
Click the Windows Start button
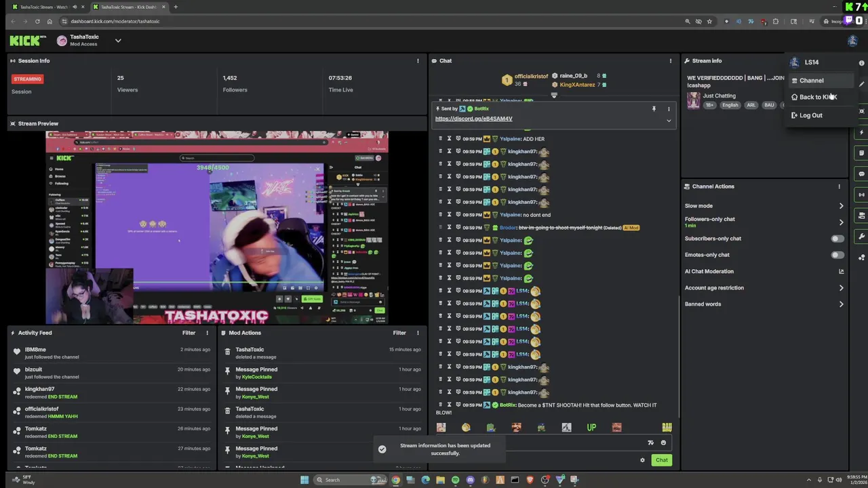(304, 480)
